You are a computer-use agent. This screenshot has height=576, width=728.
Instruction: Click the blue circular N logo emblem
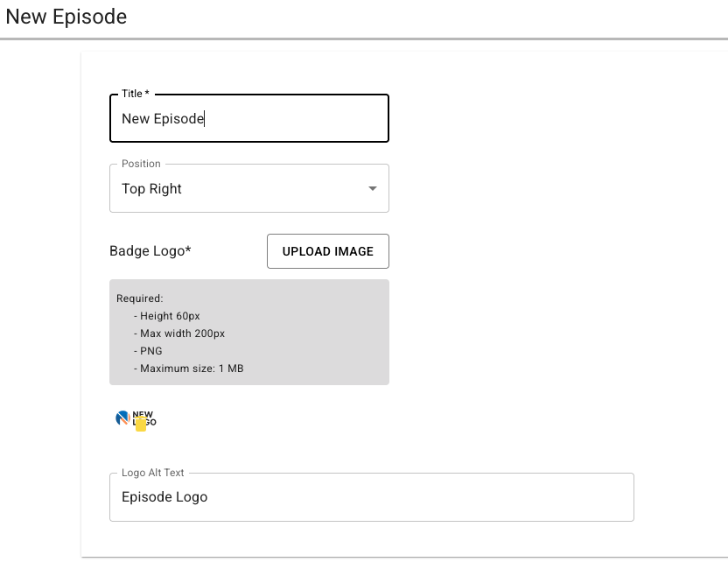click(x=122, y=418)
